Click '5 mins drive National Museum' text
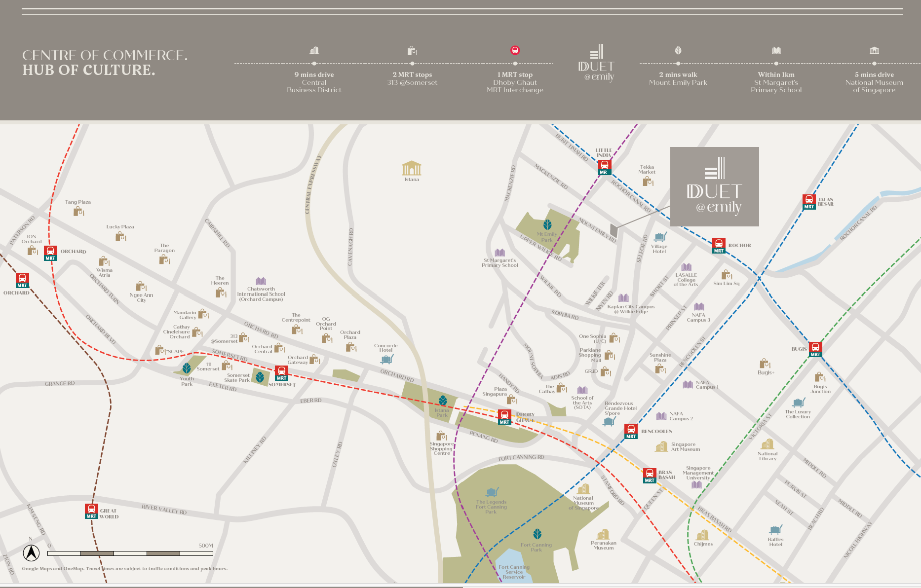921x588 pixels. (x=874, y=82)
